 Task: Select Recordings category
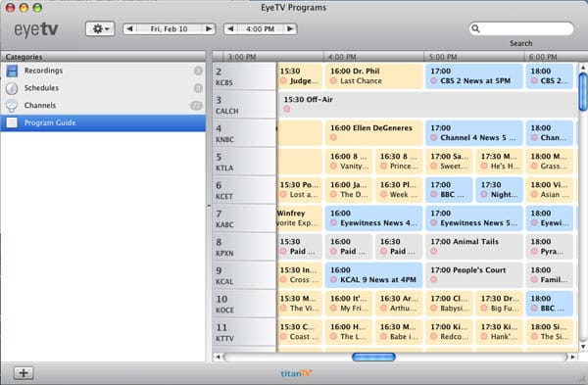click(103, 71)
